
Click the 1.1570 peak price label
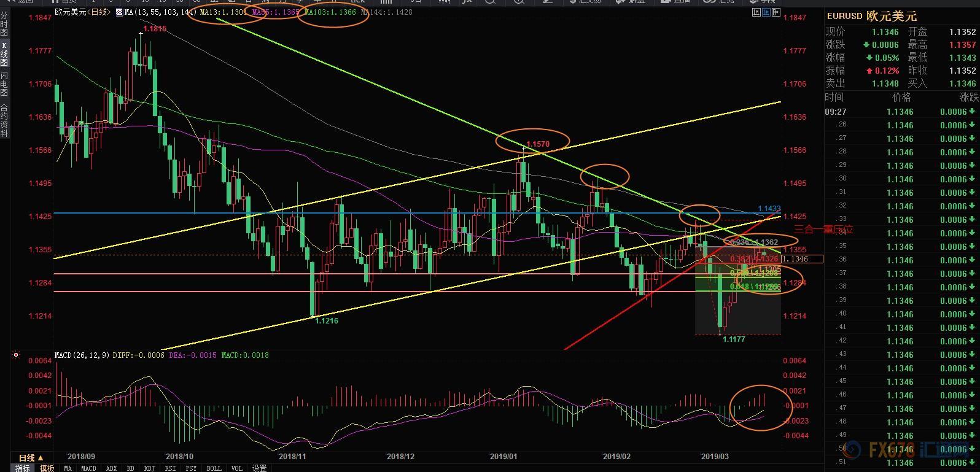click(538, 144)
